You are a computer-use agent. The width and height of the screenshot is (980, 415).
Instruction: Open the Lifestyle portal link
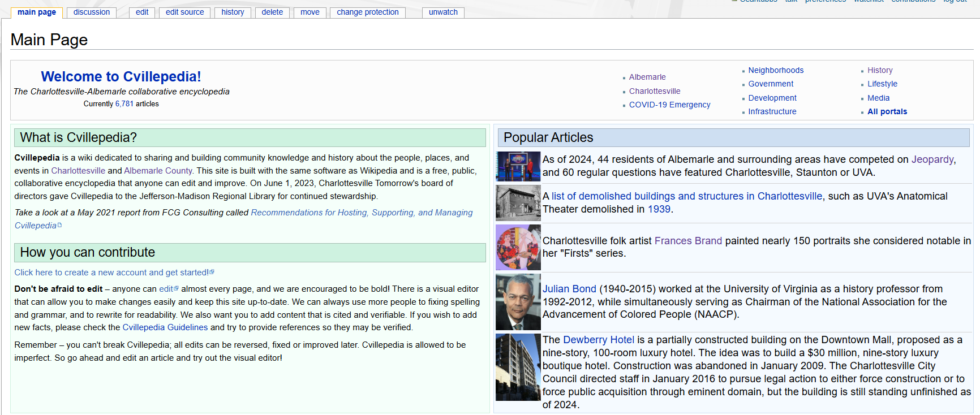click(x=882, y=84)
